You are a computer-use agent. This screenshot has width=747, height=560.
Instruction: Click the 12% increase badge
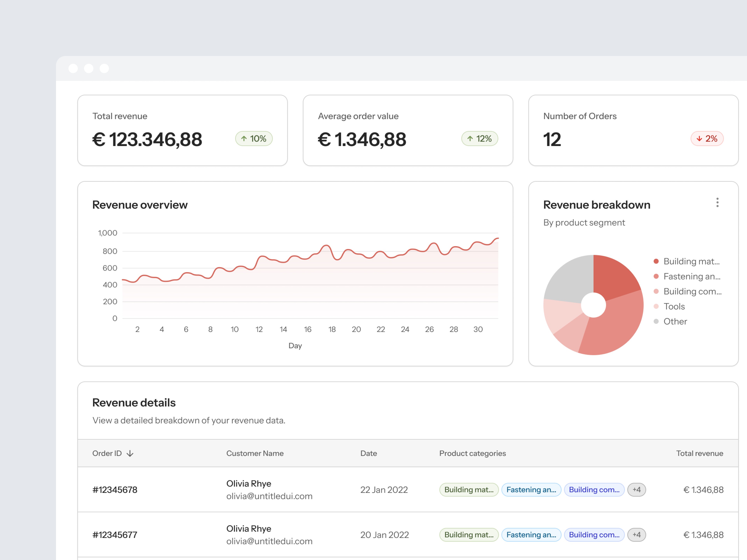coord(480,139)
